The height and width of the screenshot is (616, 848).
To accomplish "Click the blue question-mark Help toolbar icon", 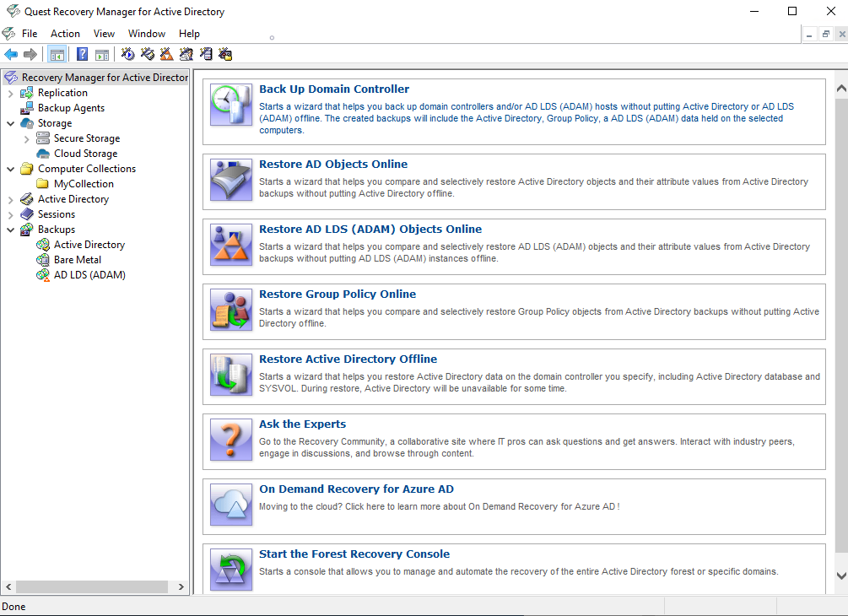I will point(82,54).
